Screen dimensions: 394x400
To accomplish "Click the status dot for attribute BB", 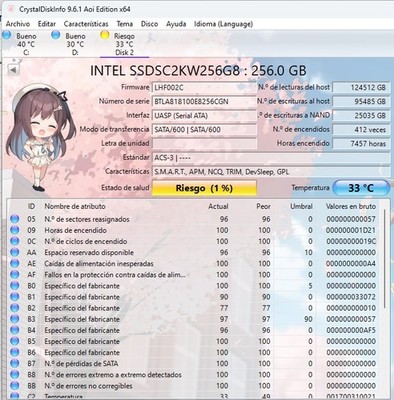I will coord(14,386).
